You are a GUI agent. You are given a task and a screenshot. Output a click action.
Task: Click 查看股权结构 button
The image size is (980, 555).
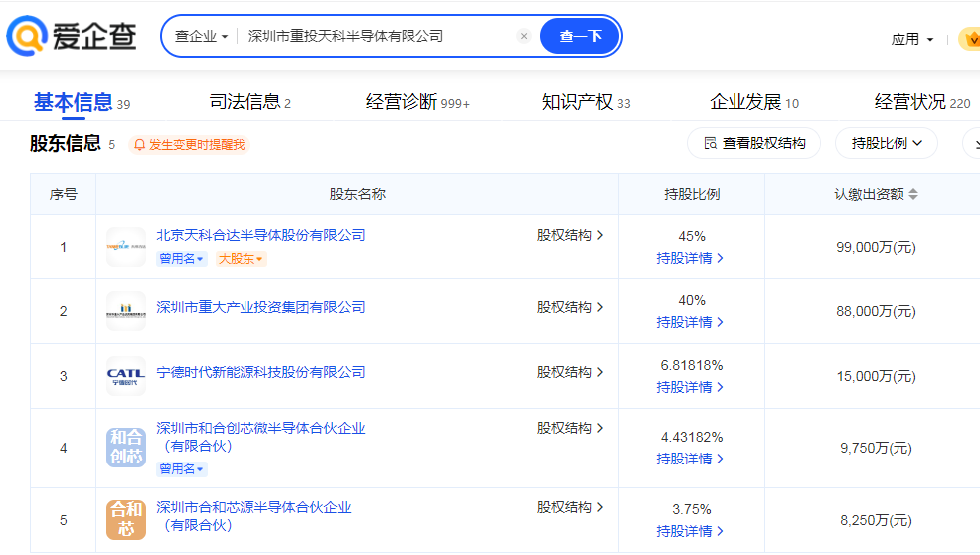tap(754, 143)
